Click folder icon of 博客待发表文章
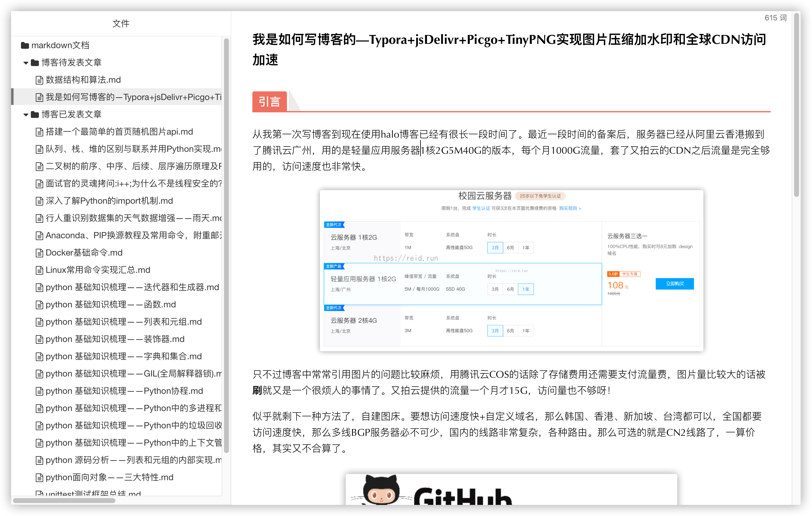Image resolution: width=812 pixels, height=516 pixels. coord(35,62)
